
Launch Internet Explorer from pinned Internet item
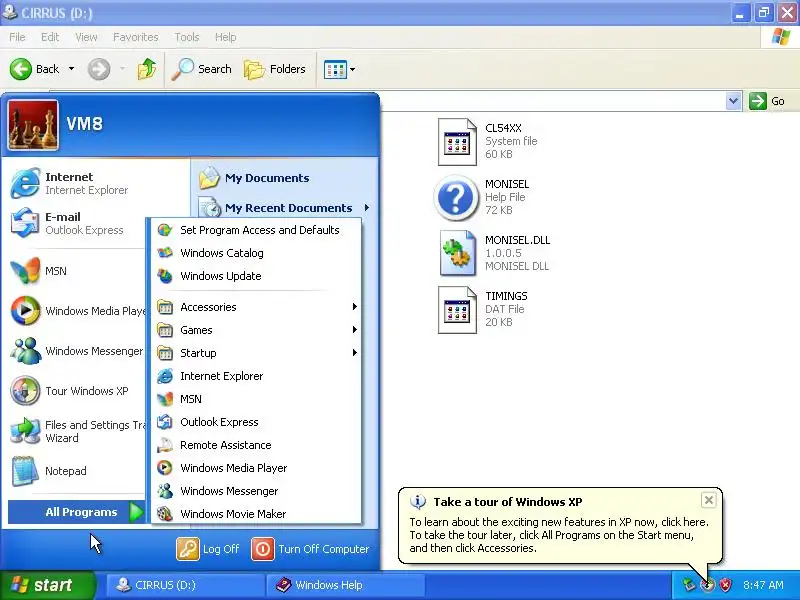click(70, 183)
